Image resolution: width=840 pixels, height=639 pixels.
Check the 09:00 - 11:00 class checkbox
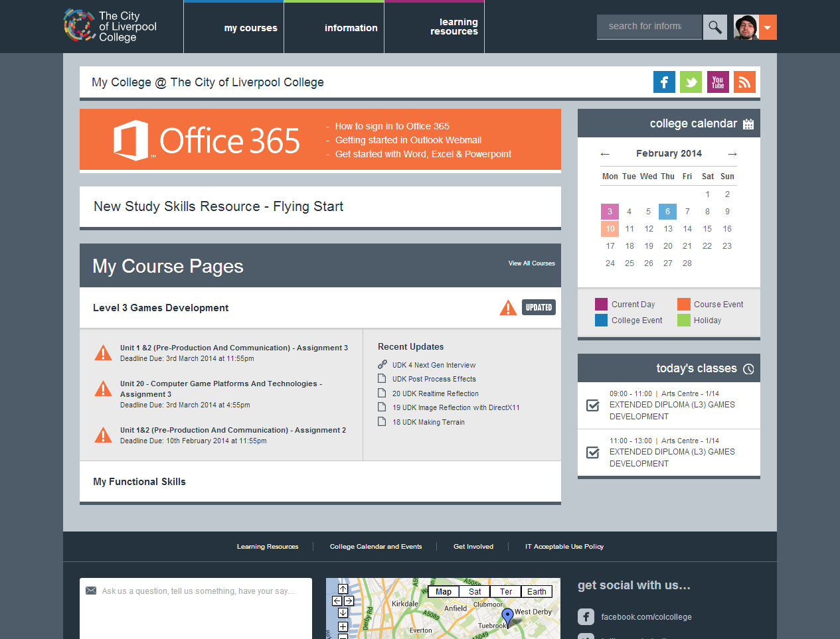[x=592, y=405]
